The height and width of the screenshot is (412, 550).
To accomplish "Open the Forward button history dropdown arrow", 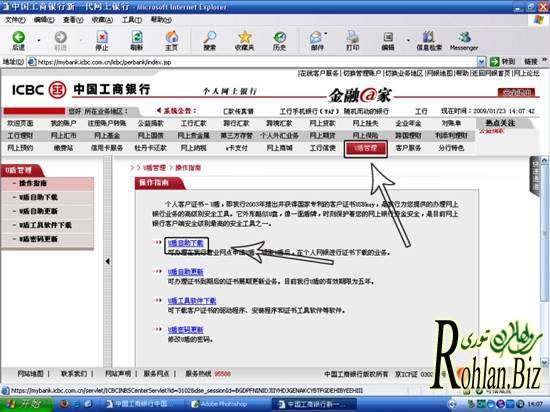I will pos(81,40).
